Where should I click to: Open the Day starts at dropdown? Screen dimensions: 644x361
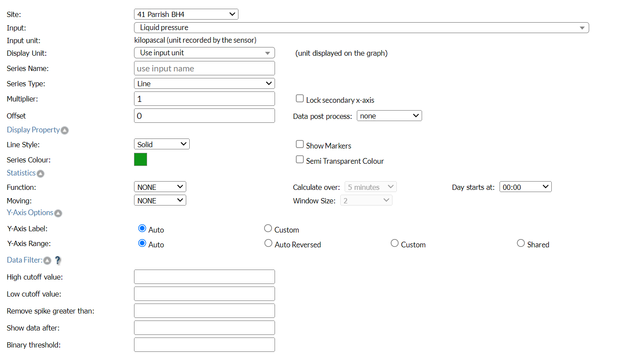(x=525, y=187)
